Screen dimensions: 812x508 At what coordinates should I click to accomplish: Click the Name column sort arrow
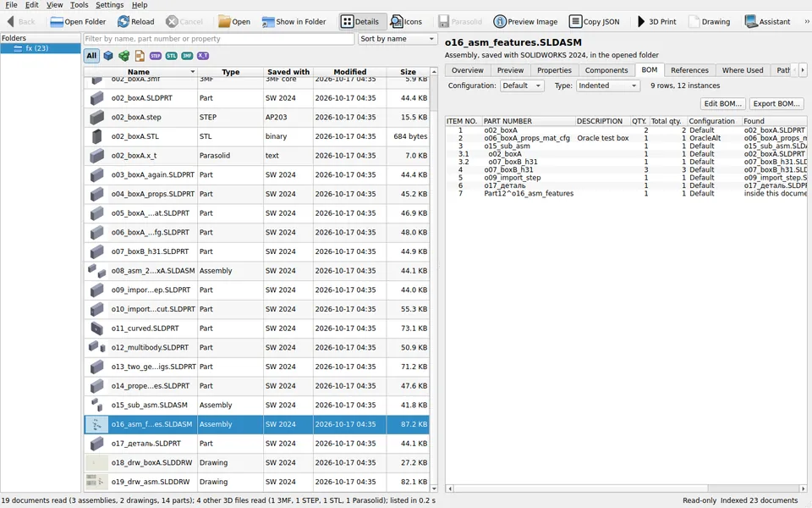193,72
